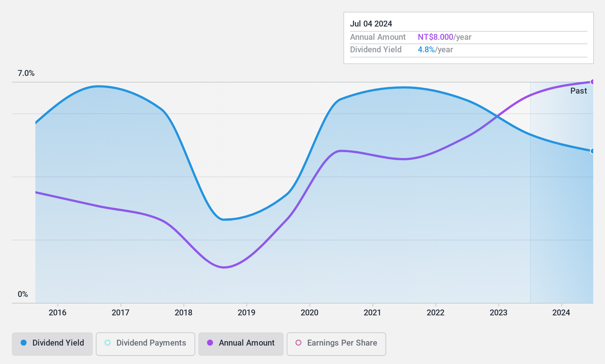Click the 2019 x-axis year label

(x=246, y=313)
